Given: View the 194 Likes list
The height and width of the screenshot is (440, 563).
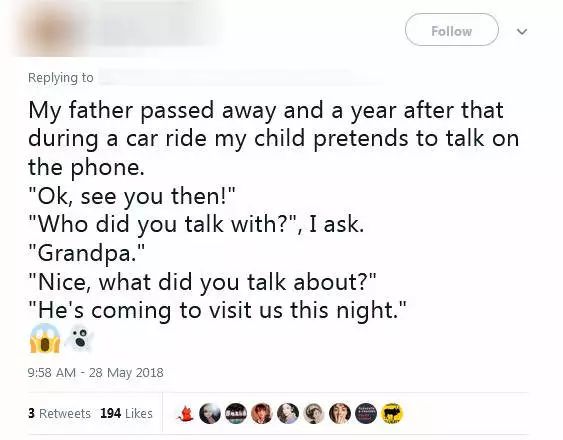Looking at the screenshot, I should click(126, 413).
